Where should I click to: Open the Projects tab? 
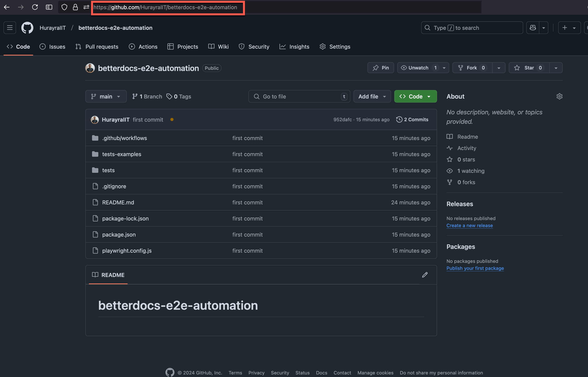[183, 46]
